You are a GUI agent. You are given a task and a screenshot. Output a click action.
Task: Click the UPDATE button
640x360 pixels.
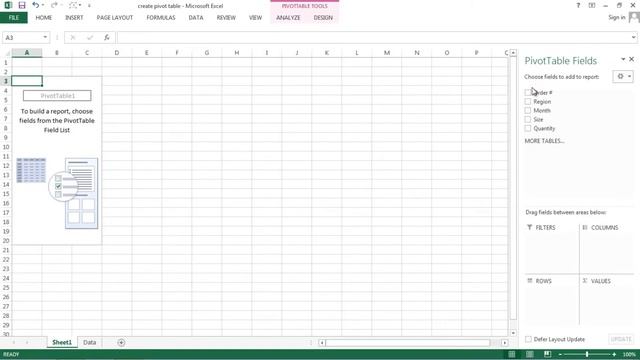[621, 339]
